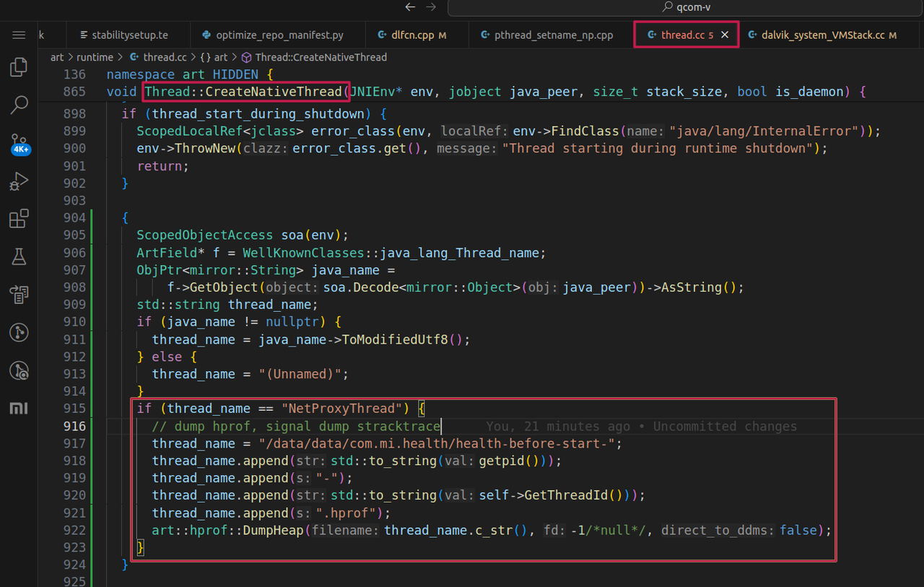Click the ".hprof" string on line 921
Viewport: 924px width, 587px height.
349,513
